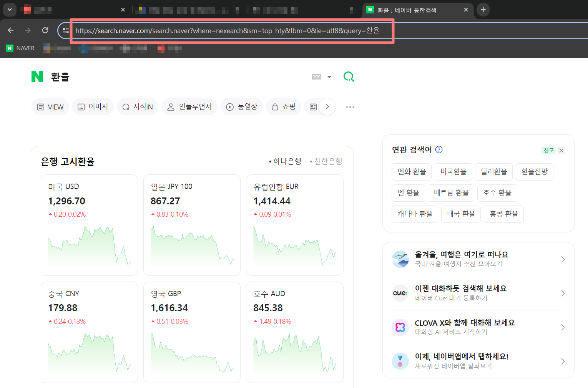The height and width of the screenshot is (388, 588).
Task: Open a new browser tab with plus
Action: coord(483,10)
